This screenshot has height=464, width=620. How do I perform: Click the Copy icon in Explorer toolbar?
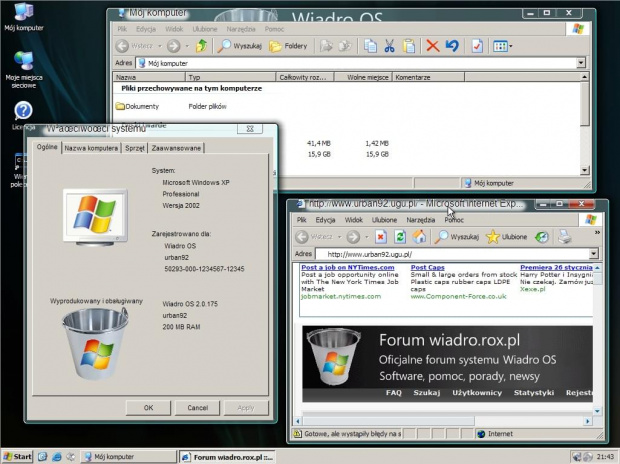click(370, 46)
